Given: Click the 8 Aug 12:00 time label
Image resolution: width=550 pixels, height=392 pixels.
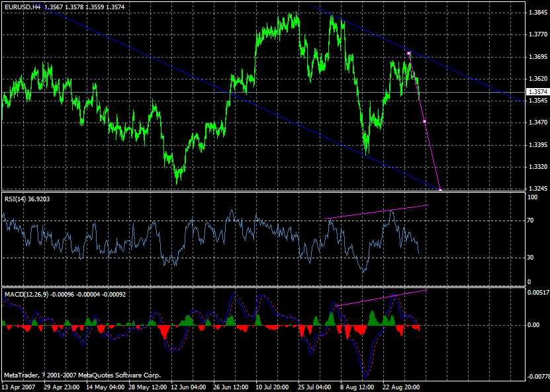Looking at the screenshot, I should tap(359, 387).
